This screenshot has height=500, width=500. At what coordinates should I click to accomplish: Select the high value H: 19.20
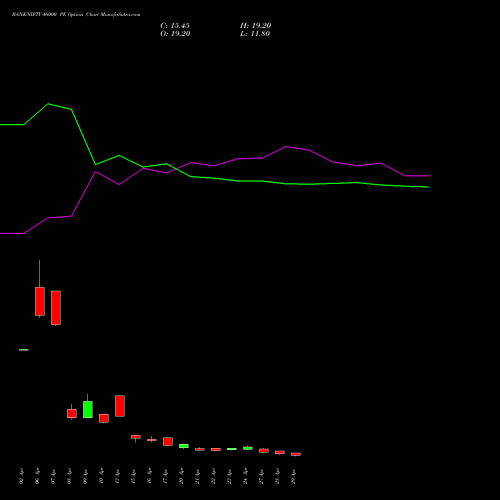tap(256, 26)
